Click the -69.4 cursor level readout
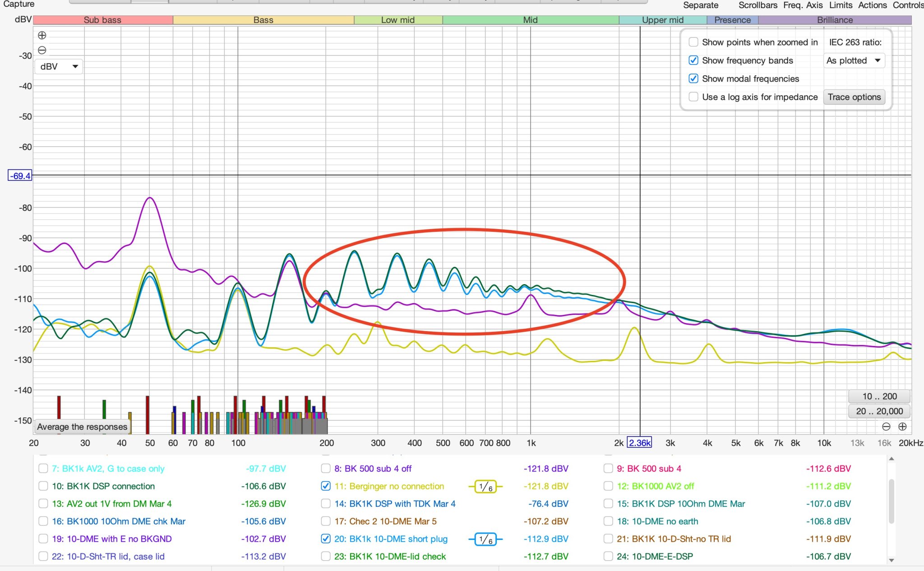Image resolution: width=924 pixels, height=571 pixels. click(20, 176)
